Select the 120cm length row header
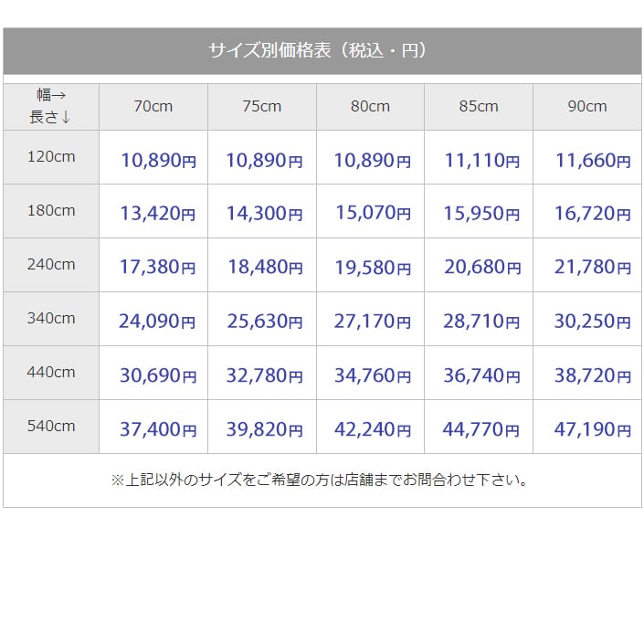Image resolution: width=644 pixels, height=644 pixels. pyautogui.click(x=51, y=157)
